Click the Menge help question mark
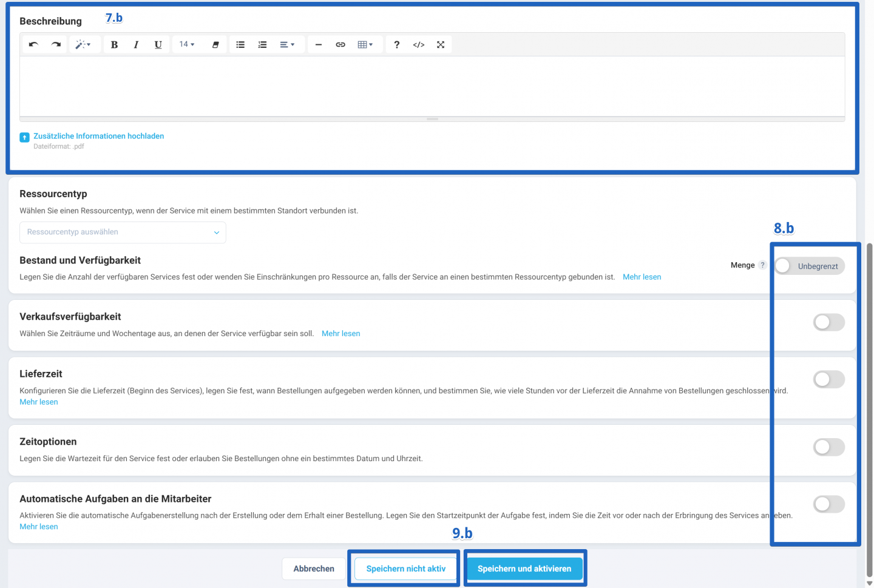Image resolution: width=874 pixels, height=588 pixels. [762, 265]
